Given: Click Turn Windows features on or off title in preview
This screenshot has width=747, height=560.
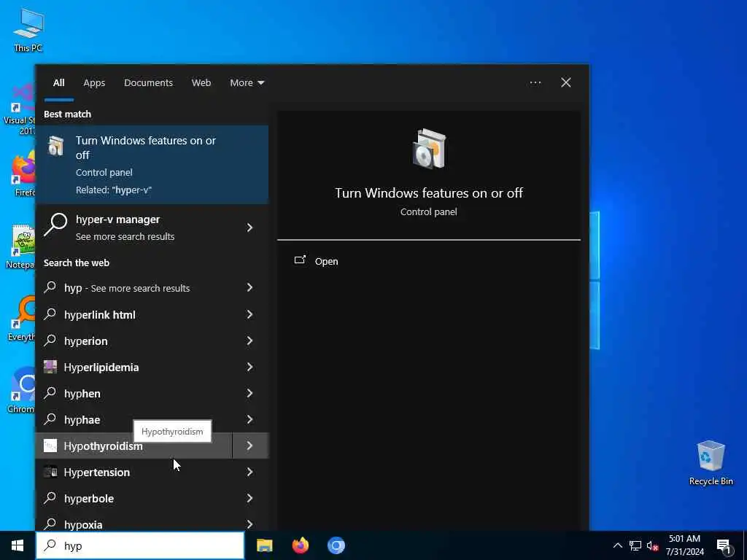Looking at the screenshot, I should 429,192.
